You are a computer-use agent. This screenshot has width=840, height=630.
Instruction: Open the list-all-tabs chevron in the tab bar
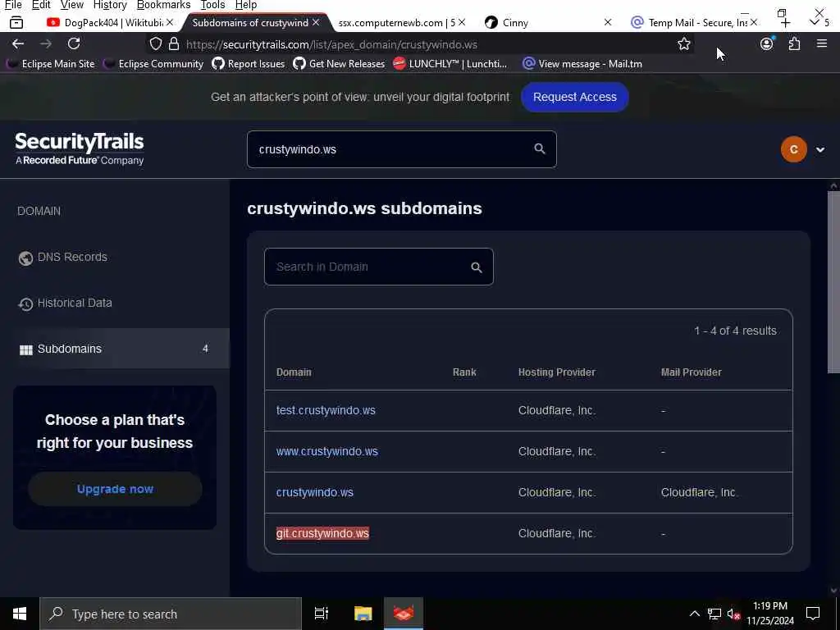tap(815, 22)
